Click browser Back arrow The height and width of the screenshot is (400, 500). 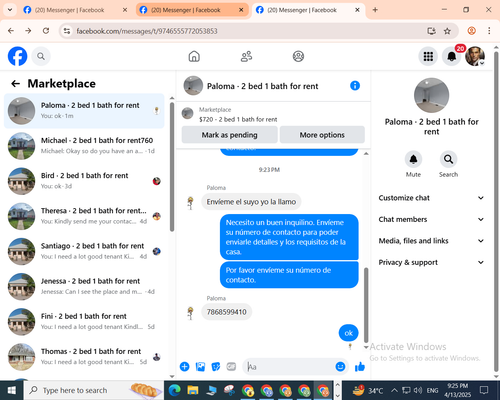[11, 31]
